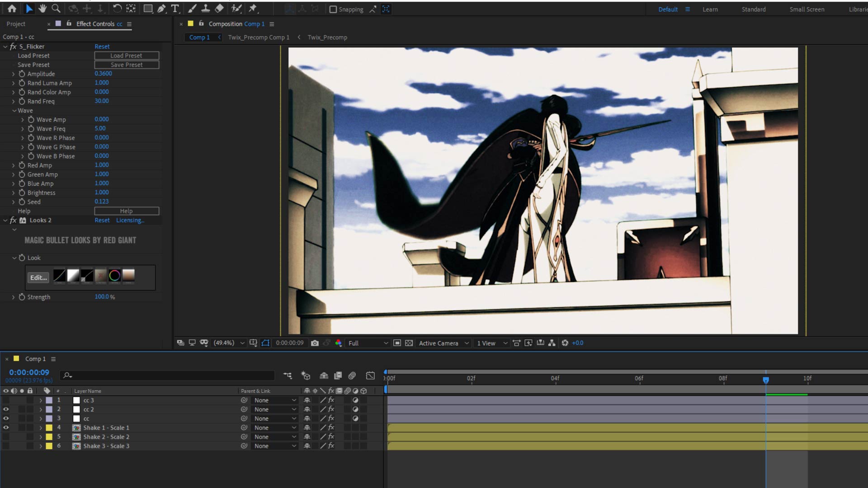
Task: Click the Home icon
Action: pos(12,9)
